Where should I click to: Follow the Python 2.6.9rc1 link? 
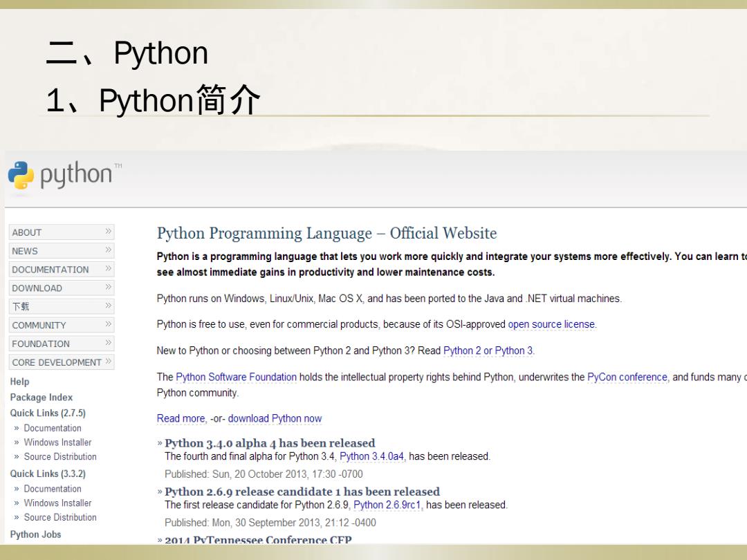click(x=387, y=505)
